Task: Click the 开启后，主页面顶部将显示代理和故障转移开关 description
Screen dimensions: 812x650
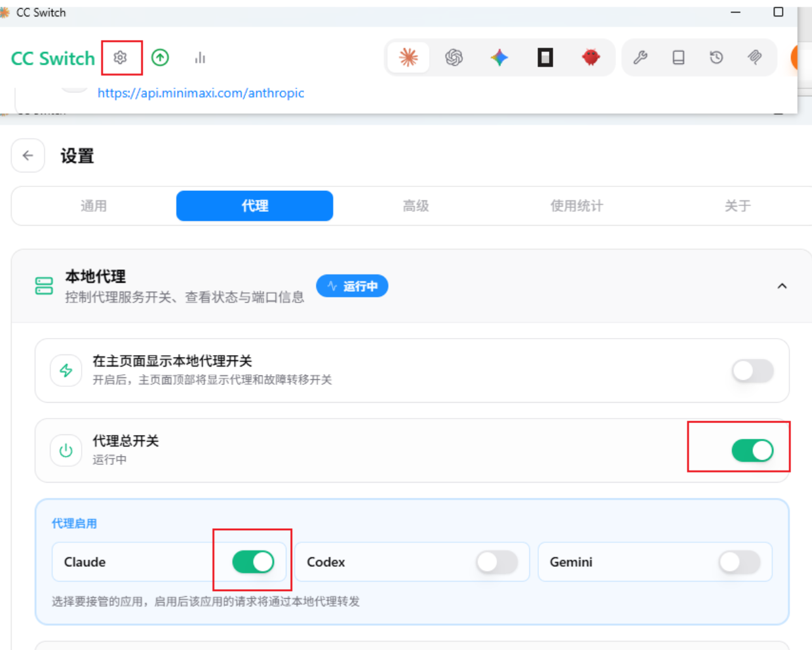Action: pyautogui.click(x=212, y=380)
